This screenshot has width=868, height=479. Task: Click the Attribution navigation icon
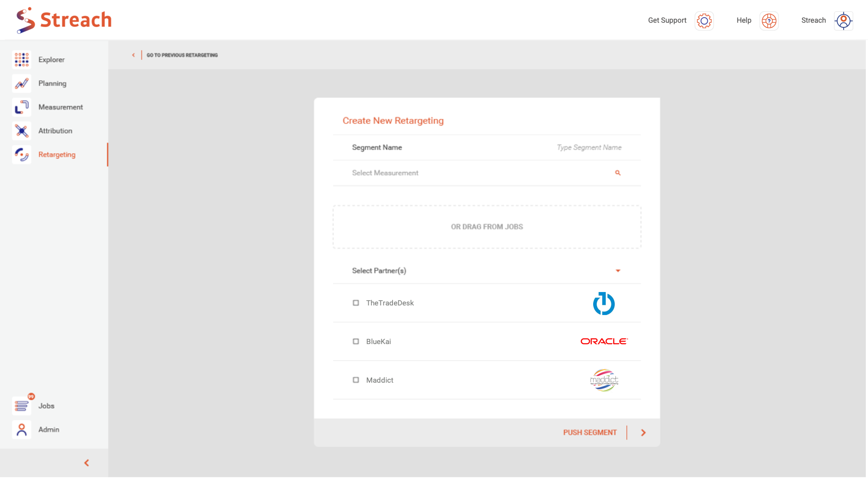(21, 130)
